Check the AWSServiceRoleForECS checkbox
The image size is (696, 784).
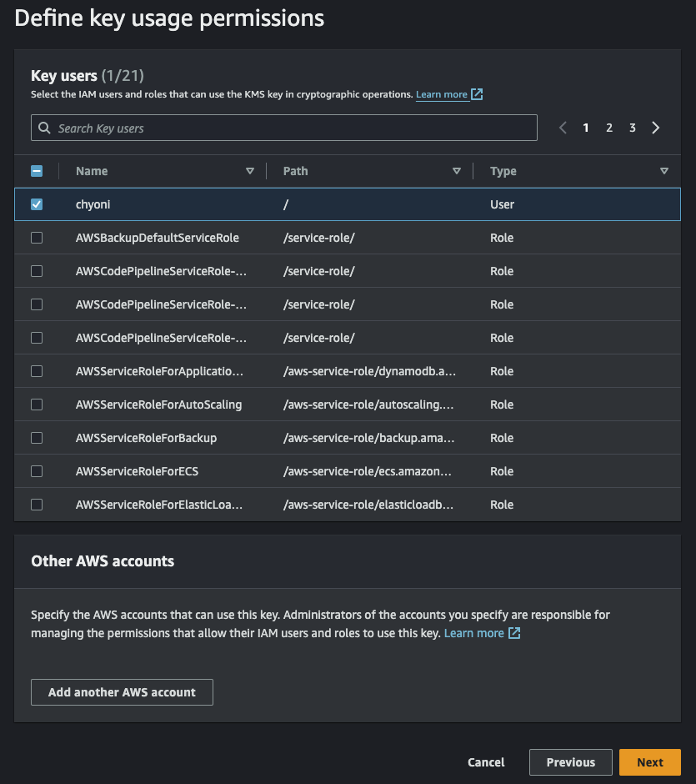click(37, 471)
